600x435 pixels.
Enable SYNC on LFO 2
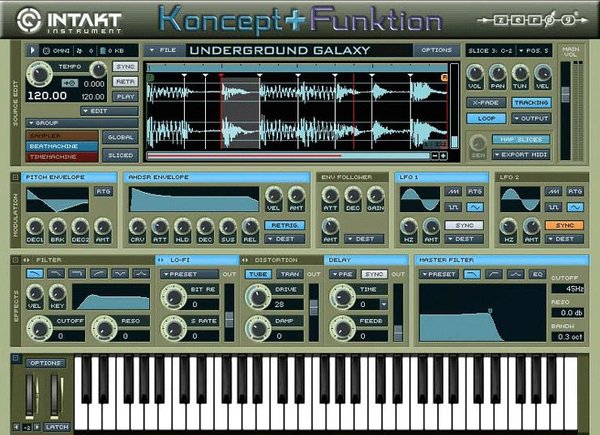tap(564, 225)
